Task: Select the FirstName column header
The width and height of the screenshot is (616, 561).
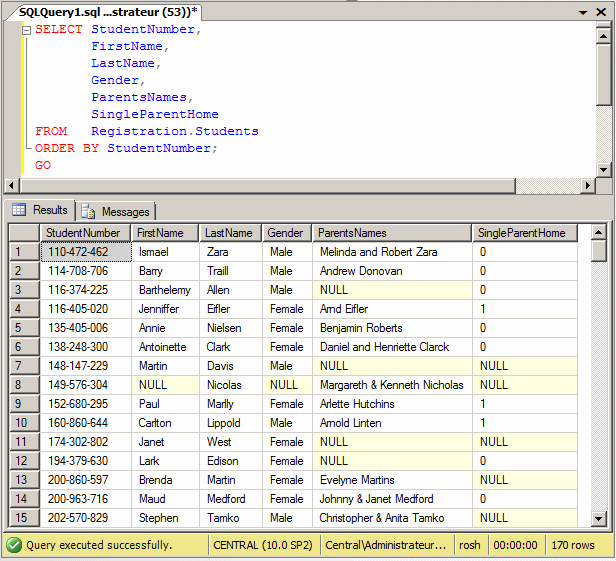Action: pyautogui.click(x=165, y=233)
